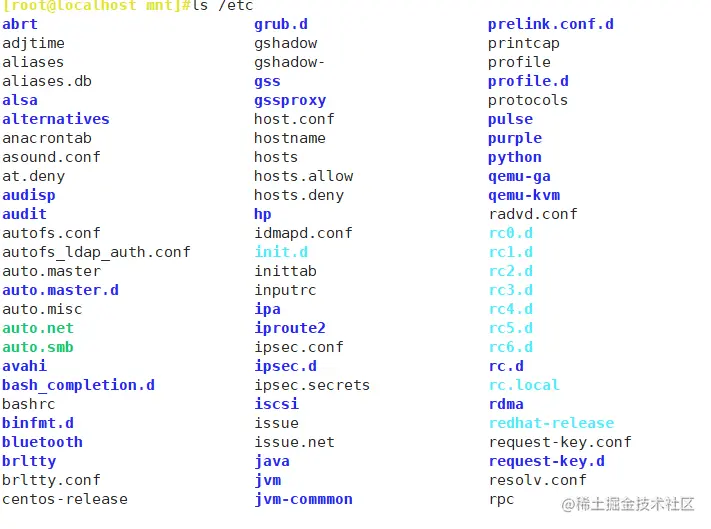
Task: Select the bashrc file
Action: [29, 404]
